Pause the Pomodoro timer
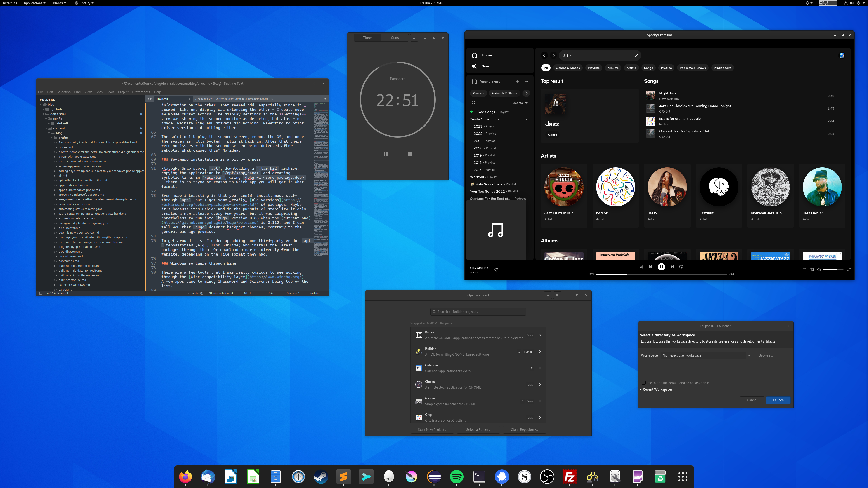Viewport: 868px width, 488px height. tap(386, 154)
